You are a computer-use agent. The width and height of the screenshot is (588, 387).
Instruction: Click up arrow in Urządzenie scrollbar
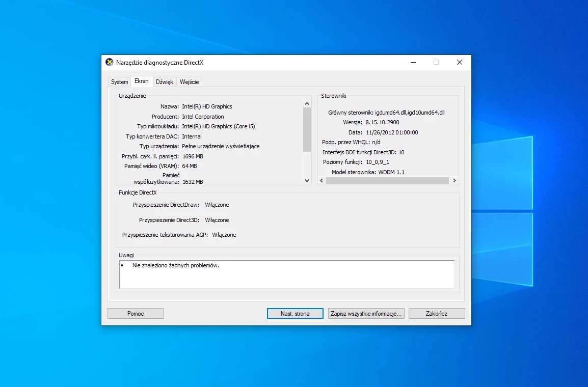coord(307,103)
